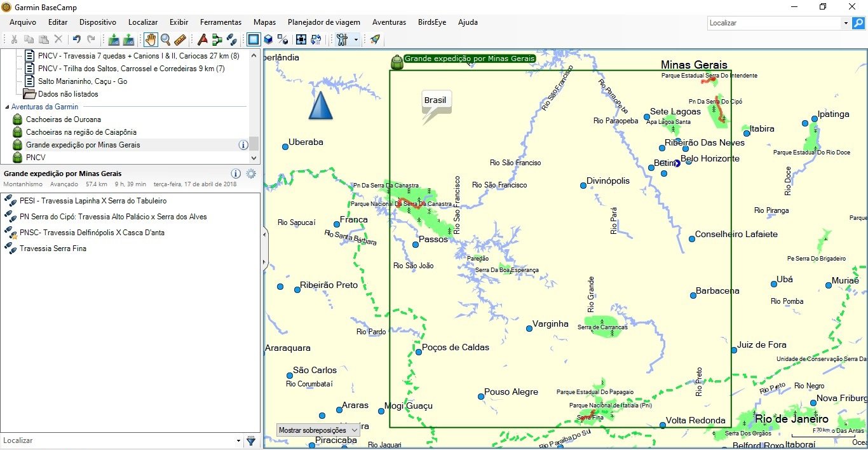The height and width of the screenshot is (450, 868).
Task: Collapse the Aventuras da Garmin section
Action: [7, 107]
